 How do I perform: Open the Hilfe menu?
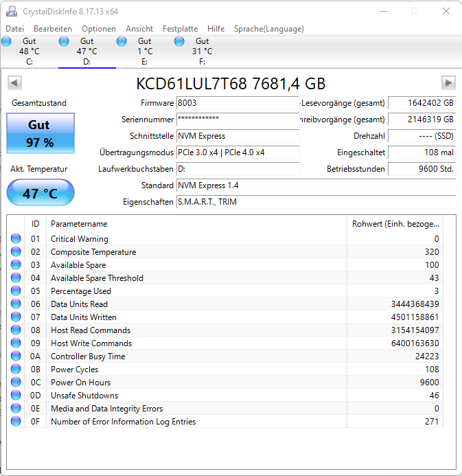tap(216, 29)
